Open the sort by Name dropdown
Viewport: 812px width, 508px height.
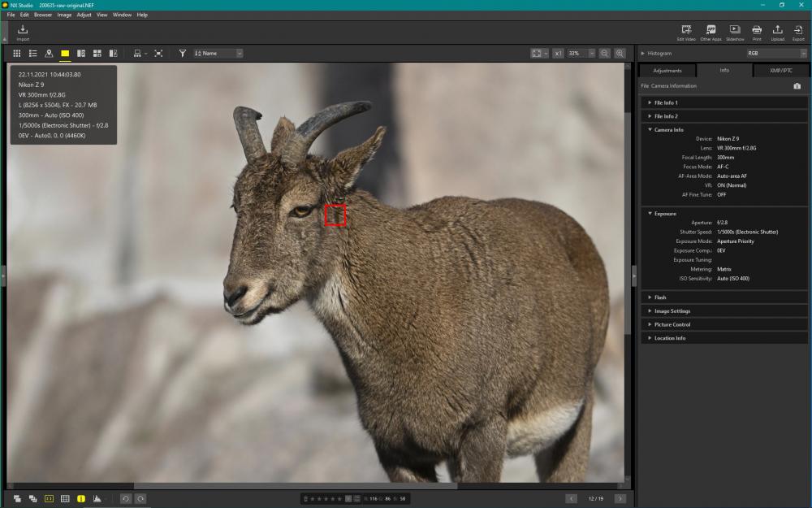[x=218, y=54]
